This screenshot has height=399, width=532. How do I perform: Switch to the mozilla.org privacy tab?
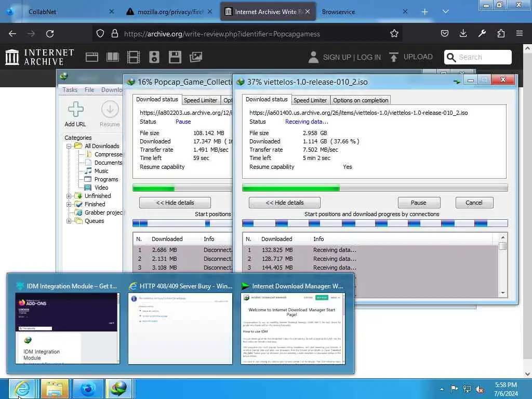pos(170,12)
